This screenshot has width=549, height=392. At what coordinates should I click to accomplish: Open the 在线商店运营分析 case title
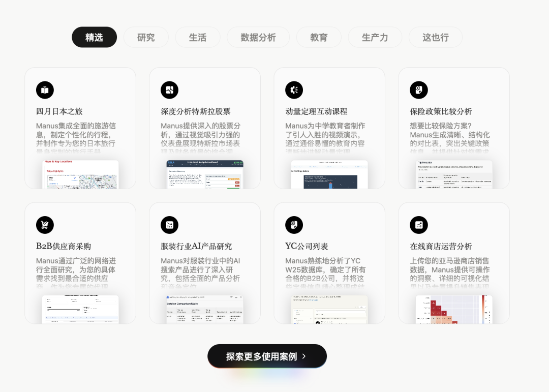441,246
